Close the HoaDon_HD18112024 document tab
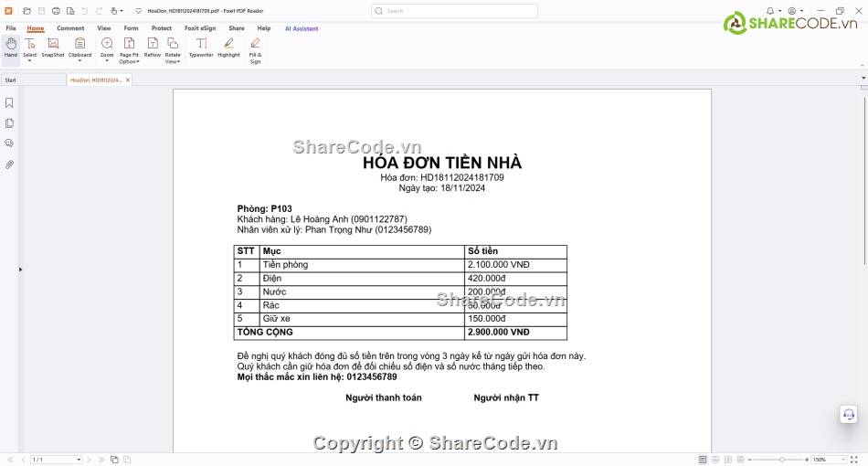868x466 pixels. tap(128, 80)
